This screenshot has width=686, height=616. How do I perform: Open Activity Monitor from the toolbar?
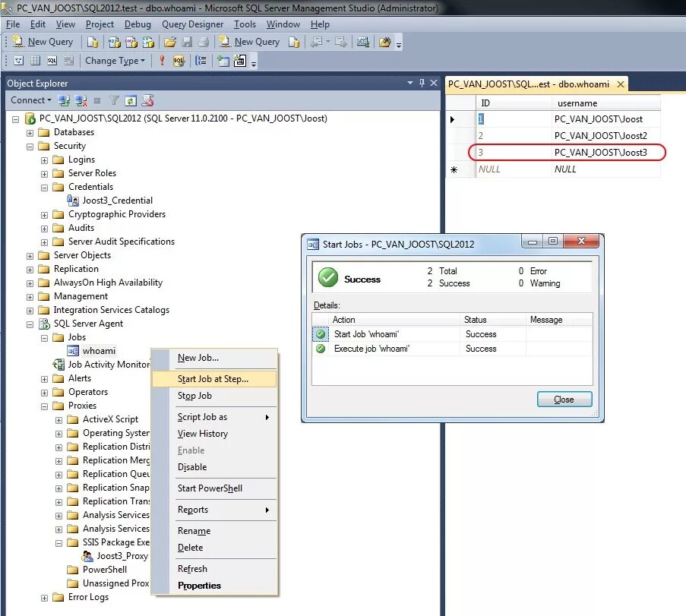coord(362,42)
